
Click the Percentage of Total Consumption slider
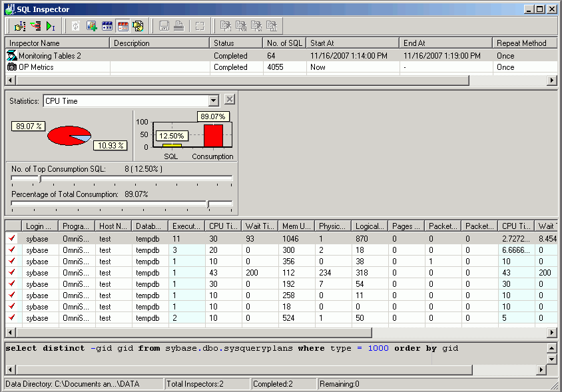208,204
